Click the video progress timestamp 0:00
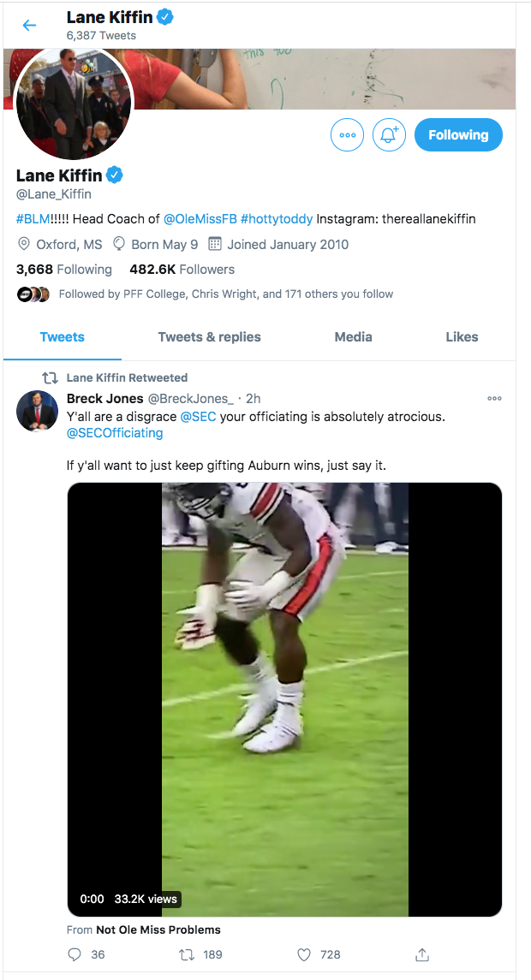The image size is (531, 980). pos(91,899)
